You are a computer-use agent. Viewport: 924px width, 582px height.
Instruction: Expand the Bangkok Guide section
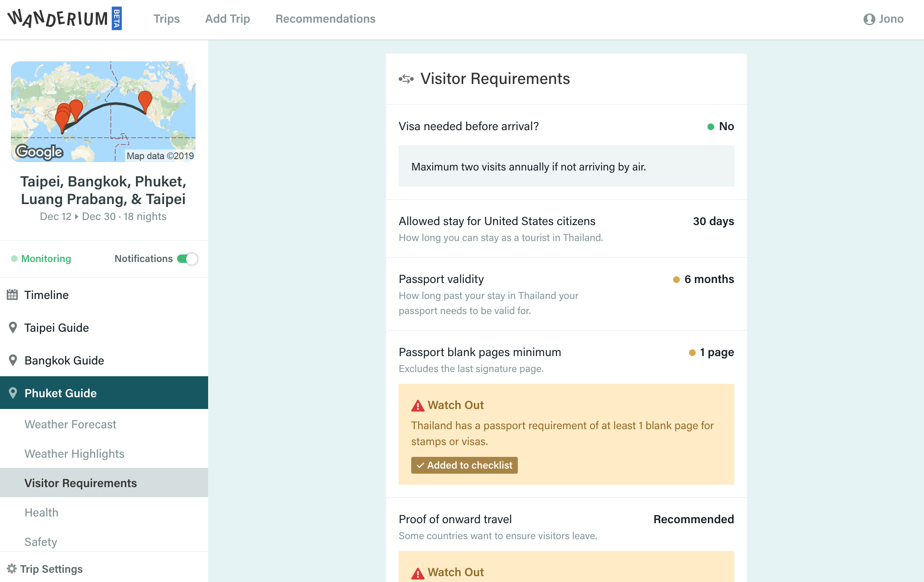pos(64,360)
